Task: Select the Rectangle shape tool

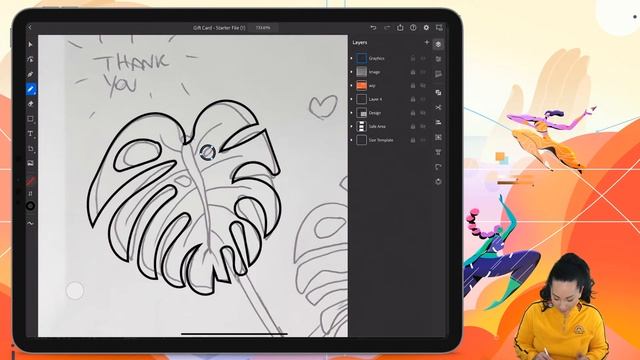Action: pos(30,119)
